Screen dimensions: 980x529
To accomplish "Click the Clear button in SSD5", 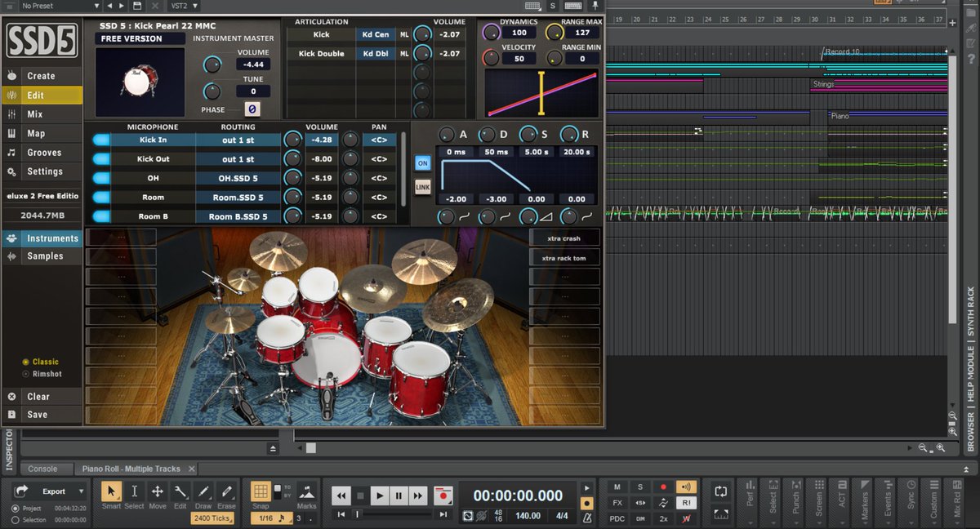I will click(38, 397).
